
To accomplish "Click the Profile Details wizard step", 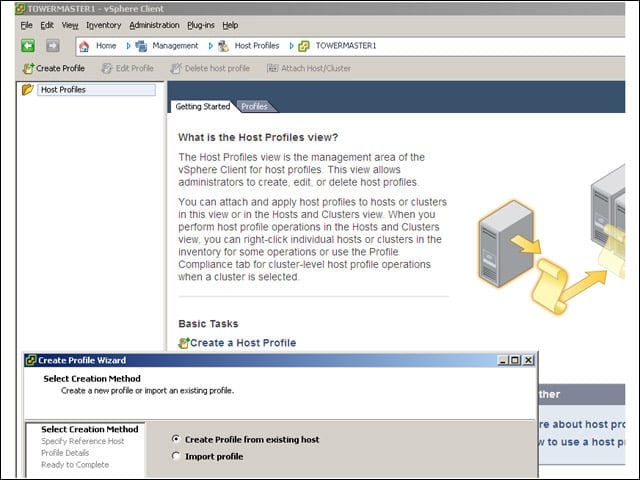I will 65,453.
